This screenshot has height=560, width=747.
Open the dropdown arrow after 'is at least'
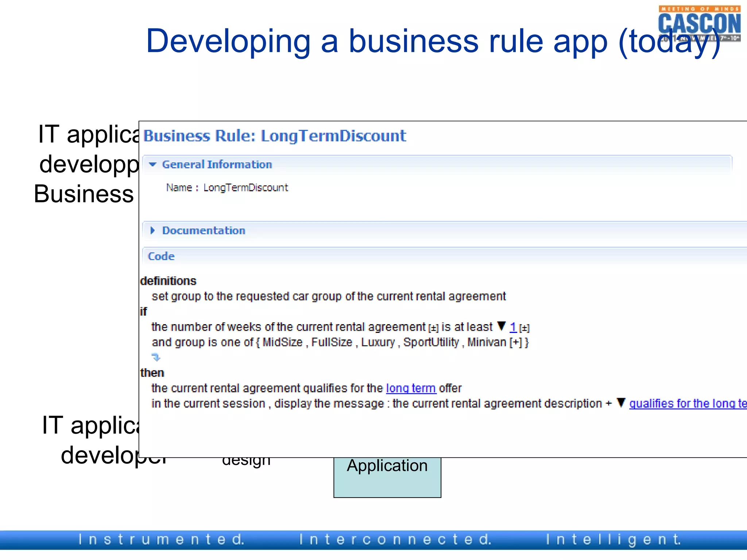[502, 326]
